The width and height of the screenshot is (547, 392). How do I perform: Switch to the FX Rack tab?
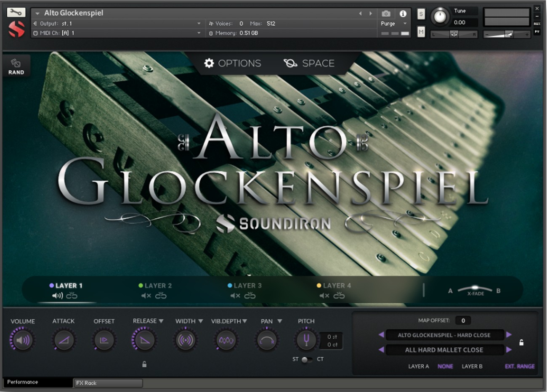click(x=108, y=383)
